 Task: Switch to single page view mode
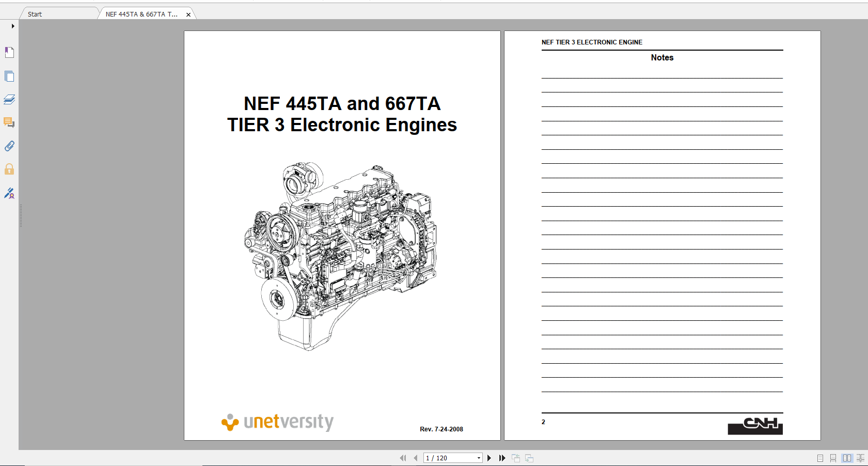[x=820, y=458]
